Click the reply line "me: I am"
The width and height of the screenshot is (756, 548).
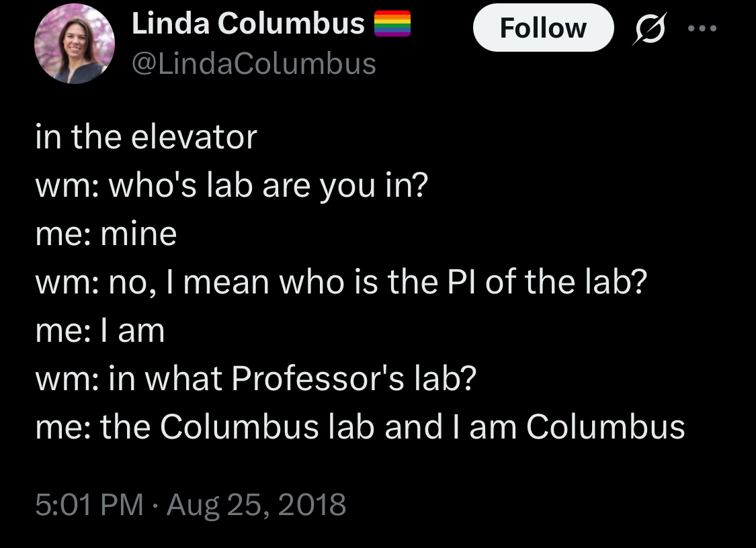[99, 331]
